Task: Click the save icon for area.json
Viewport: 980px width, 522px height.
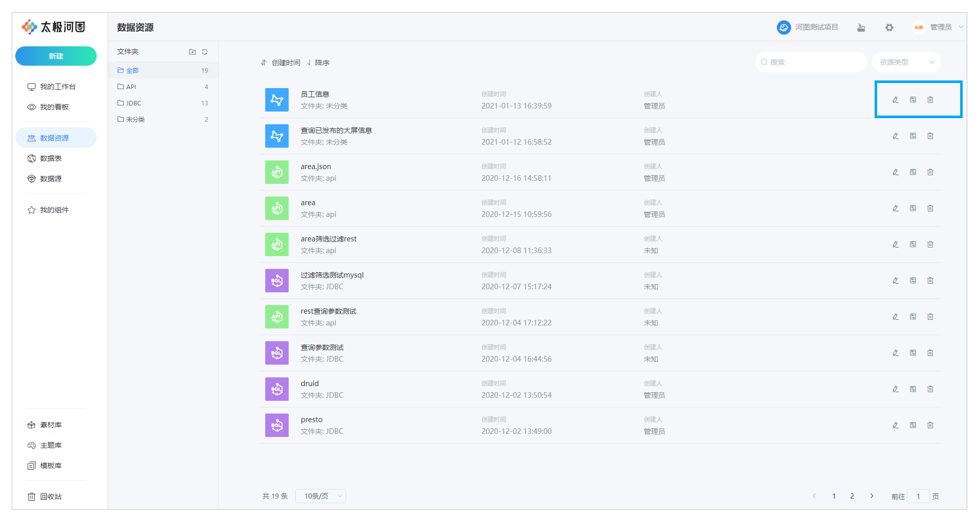Action: pyautogui.click(x=913, y=172)
